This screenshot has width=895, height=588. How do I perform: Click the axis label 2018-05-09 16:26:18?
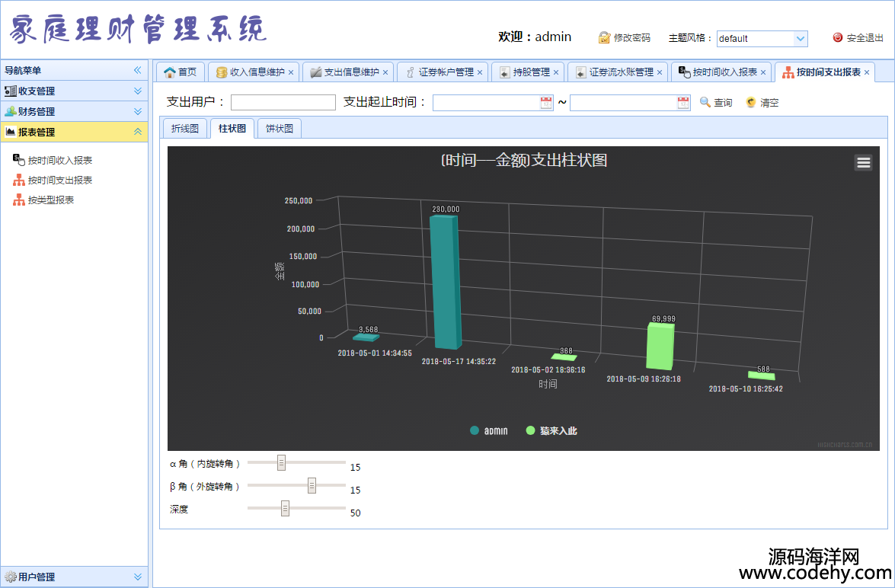(x=644, y=379)
